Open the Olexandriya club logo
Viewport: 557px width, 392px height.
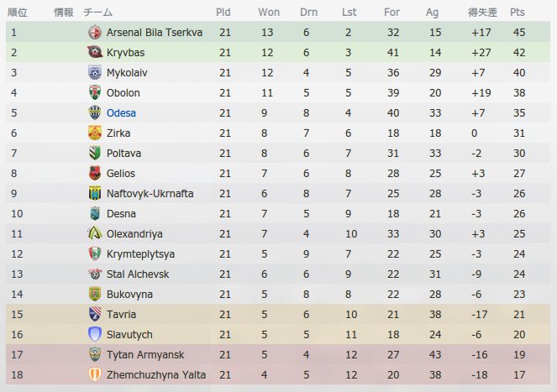click(95, 233)
